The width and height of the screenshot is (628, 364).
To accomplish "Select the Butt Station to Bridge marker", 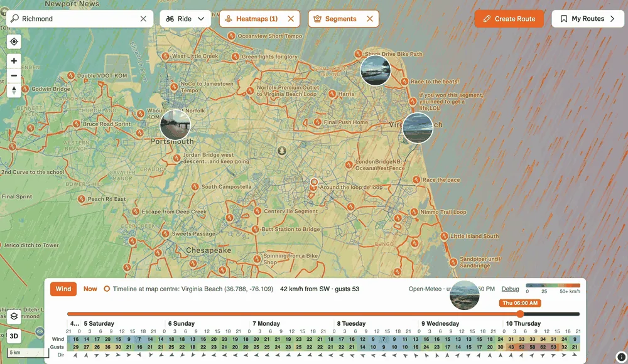I will click(255, 230).
